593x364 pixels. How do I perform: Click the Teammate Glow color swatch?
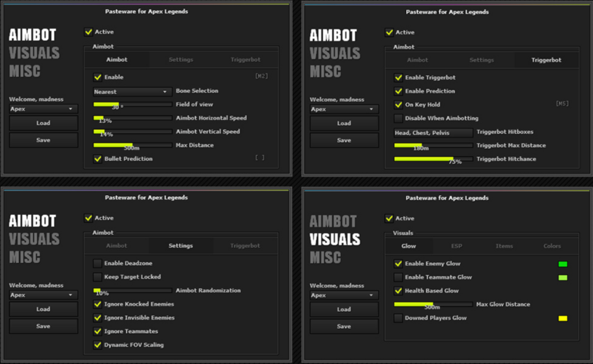pos(563,277)
